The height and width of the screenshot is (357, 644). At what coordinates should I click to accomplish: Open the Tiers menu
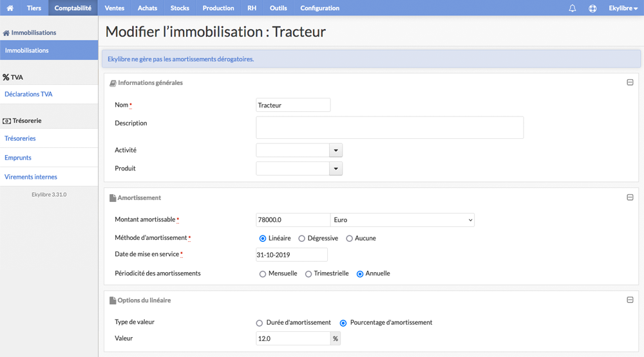pos(34,8)
